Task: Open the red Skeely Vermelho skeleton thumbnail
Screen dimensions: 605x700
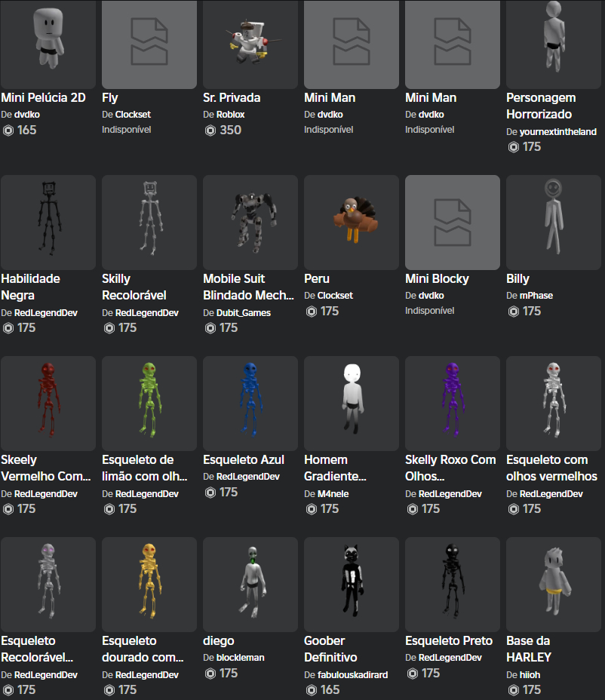Action: [48, 403]
